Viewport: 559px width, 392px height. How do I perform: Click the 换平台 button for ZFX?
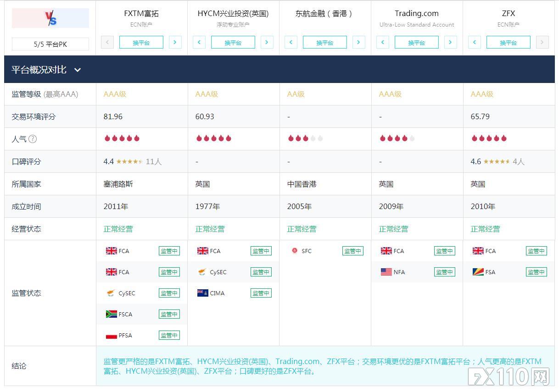508,43
